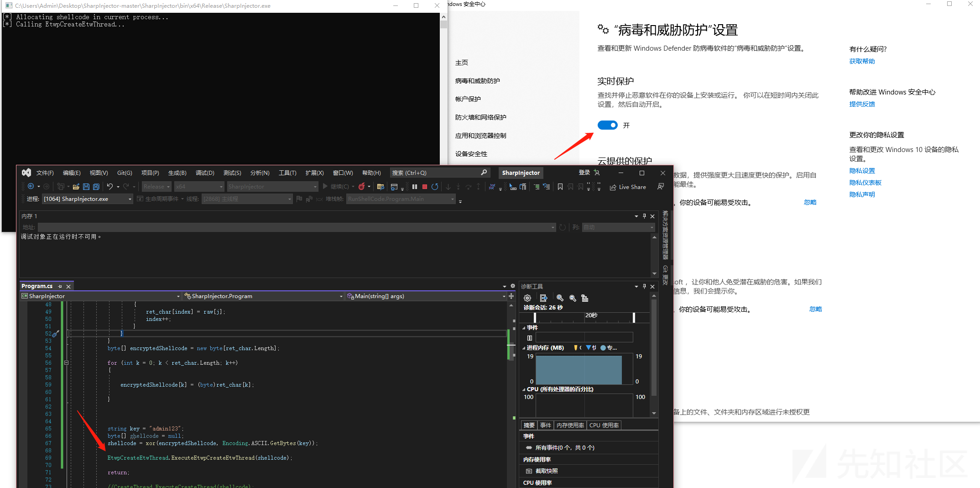Click the Open File folder icon

(x=76, y=187)
